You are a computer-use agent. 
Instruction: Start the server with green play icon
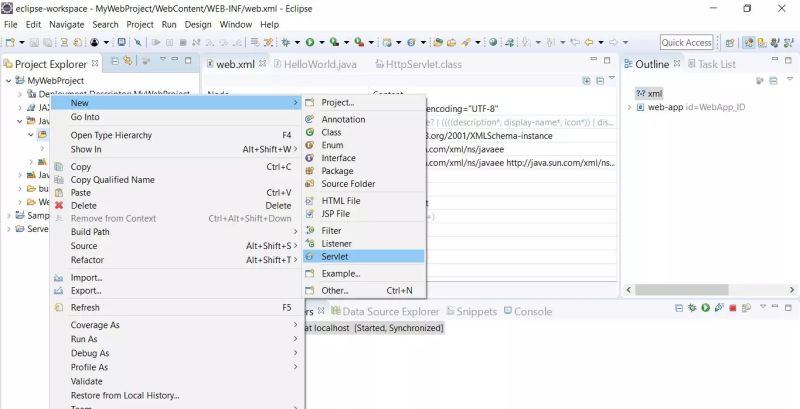click(706, 308)
